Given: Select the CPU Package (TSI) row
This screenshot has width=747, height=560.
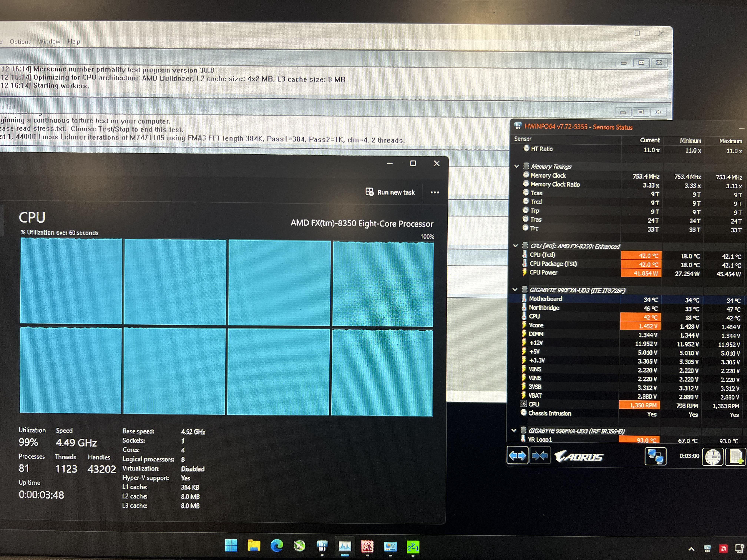Looking at the screenshot, I should pyautogui.click(x=628, y=264).
